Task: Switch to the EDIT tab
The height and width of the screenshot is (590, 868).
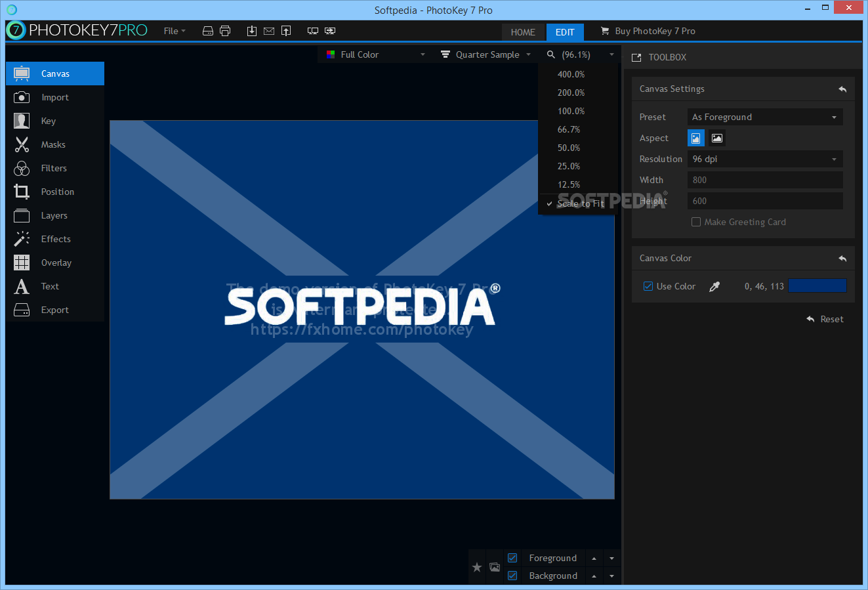Action: coord(565,32)
